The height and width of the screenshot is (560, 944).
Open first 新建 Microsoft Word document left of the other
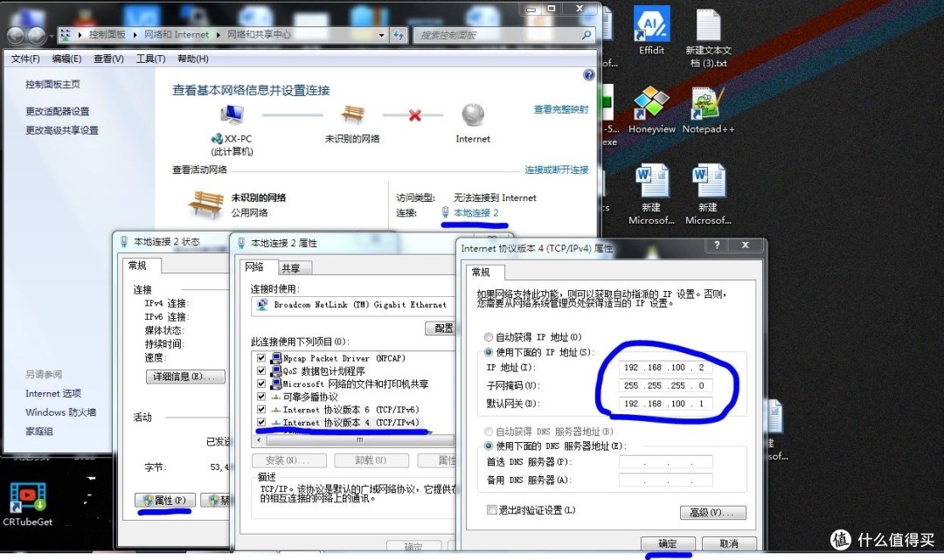point(651,194)
